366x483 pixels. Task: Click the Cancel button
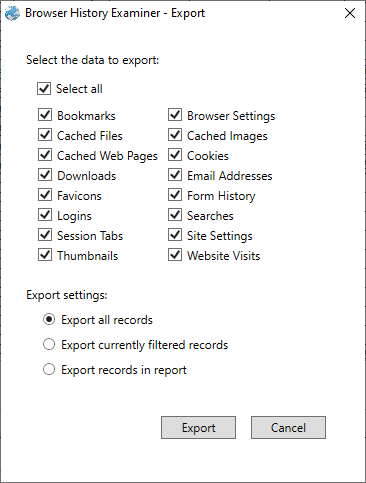coord(288,427)
